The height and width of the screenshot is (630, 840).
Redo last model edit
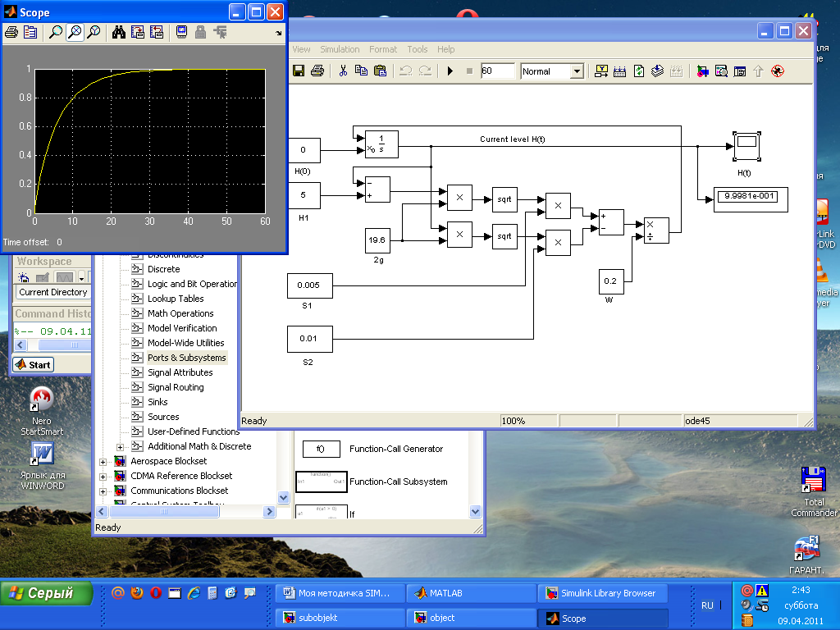[425, 71]
